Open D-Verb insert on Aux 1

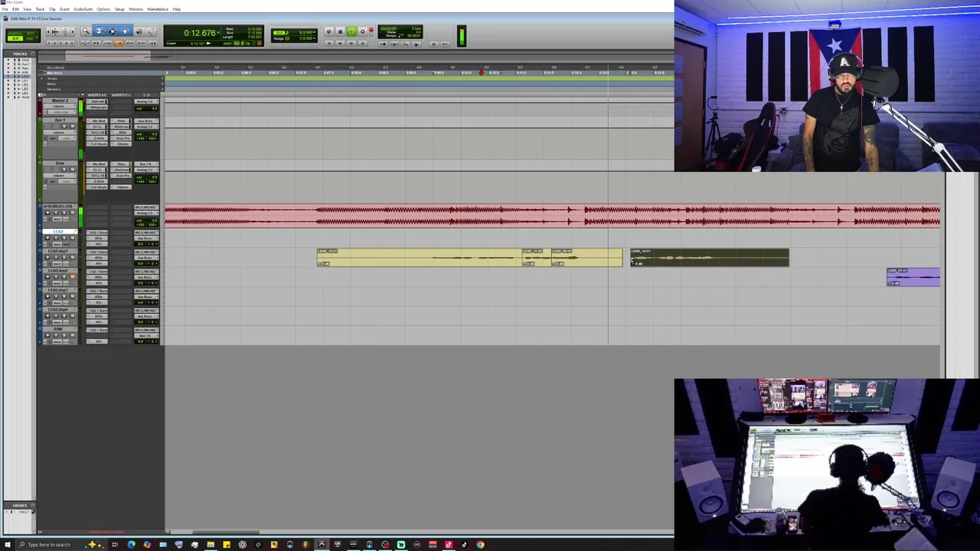click(x=97, y=139)
